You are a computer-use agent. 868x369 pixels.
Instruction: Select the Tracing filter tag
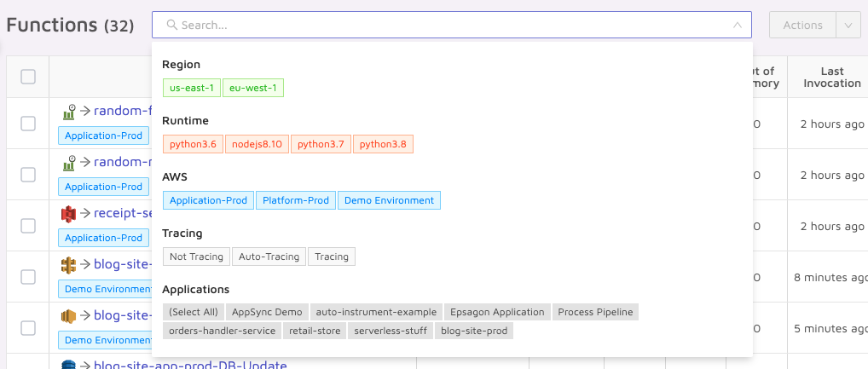click(x=332, y=257)
